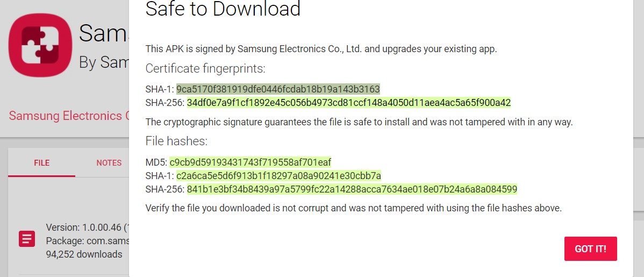This screenshot has height=277, width=644.
Task: Select the certificate SHA-256 fingerprint hash
Action: [x=349, y=102]
